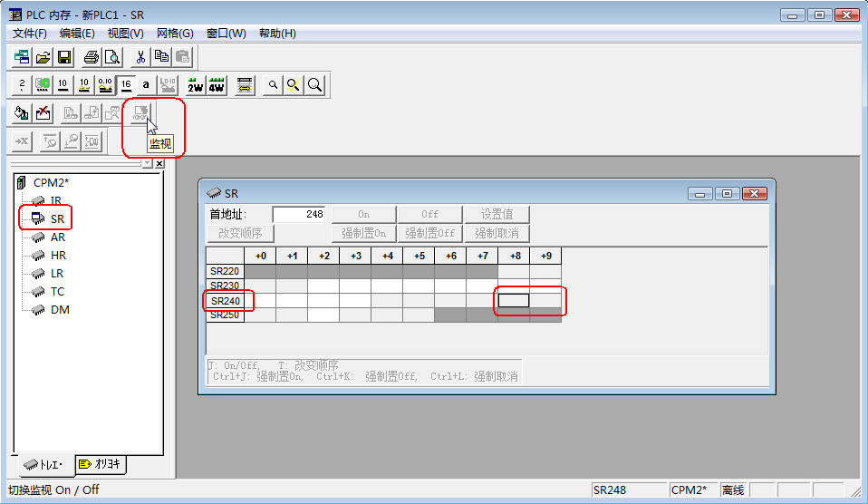This screenshot has width=868, height=504.
Task: Select the HR area tree node
Action: tap(58, 255)
